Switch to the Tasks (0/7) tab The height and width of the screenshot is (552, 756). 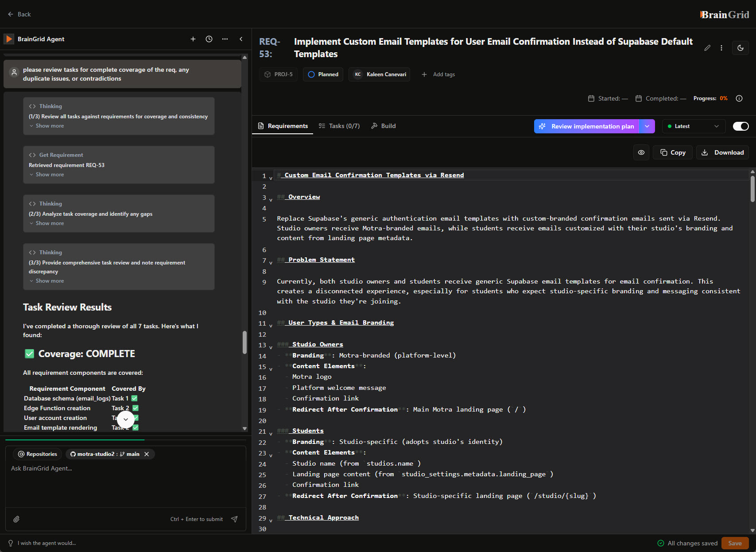pos(339,126)
